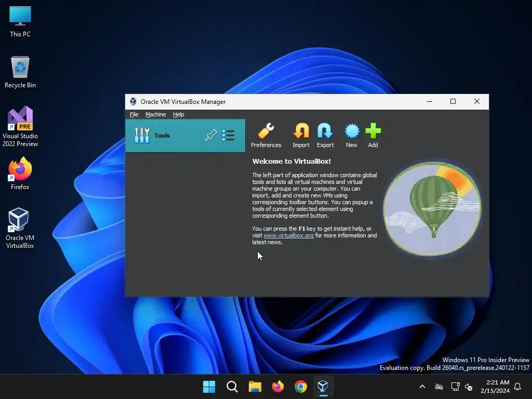
Task: Click the Export appliance icon
Action: [x=325, y=136]
